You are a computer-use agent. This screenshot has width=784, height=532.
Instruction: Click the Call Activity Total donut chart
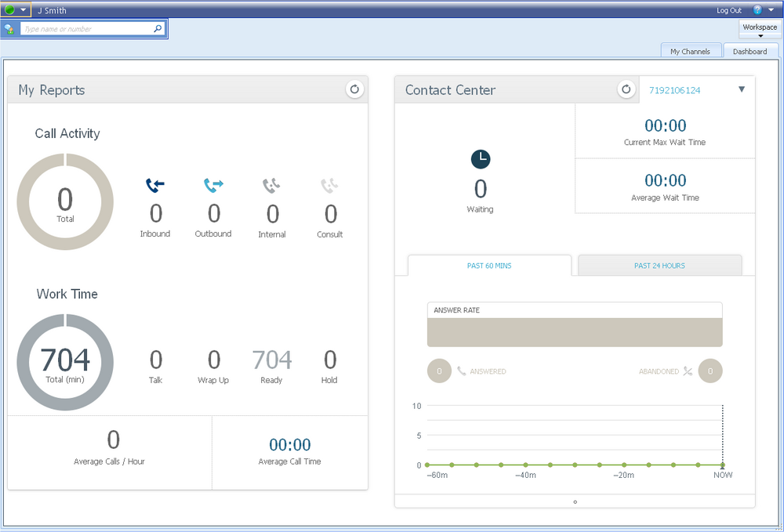(x=65, y=202)
